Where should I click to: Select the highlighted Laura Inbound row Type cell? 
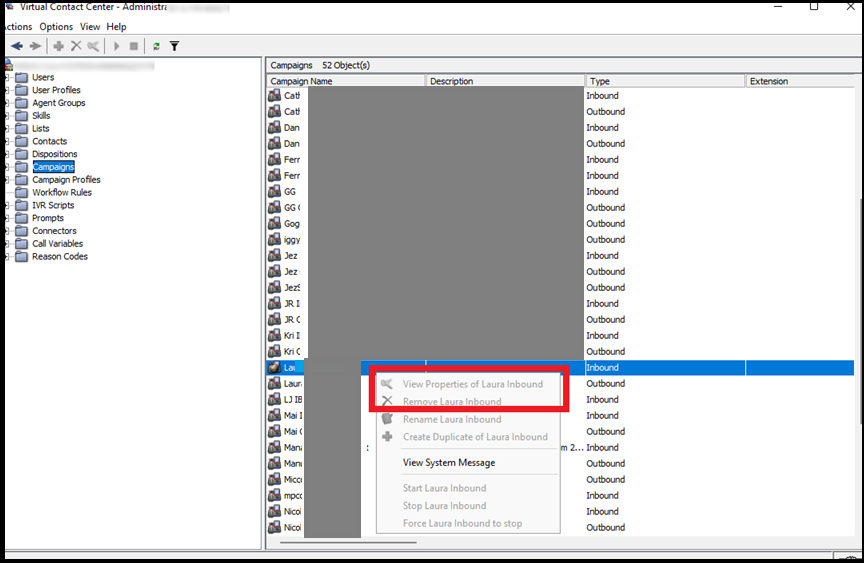[x=665, y=367]
